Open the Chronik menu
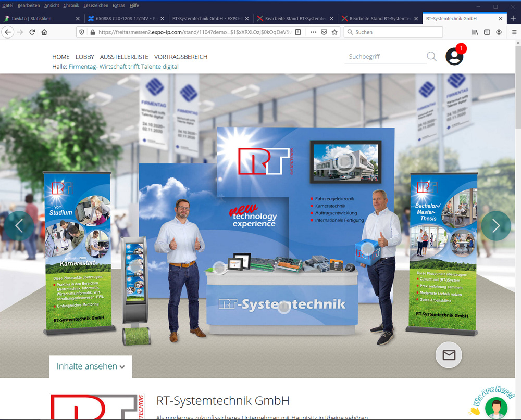The height and width of the screenshot is (420, 521). tap(71, 5)
